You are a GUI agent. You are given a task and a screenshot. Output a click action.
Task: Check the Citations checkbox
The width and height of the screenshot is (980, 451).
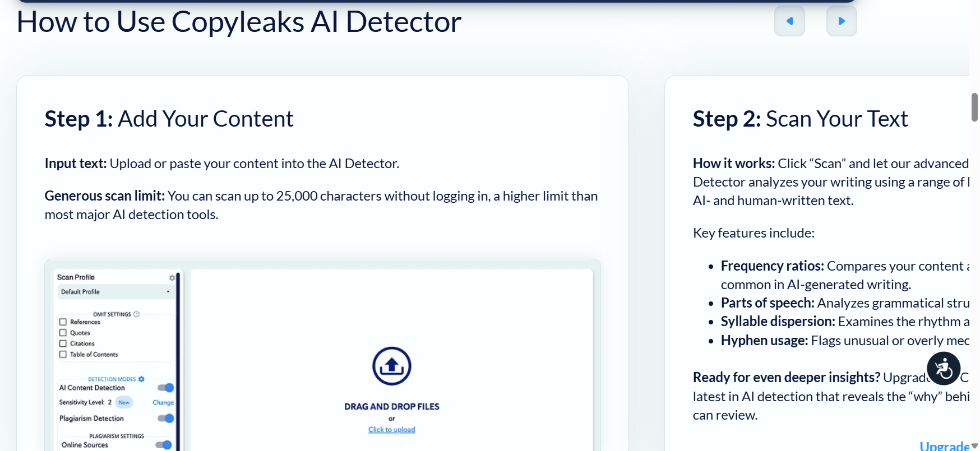pos(63,343)
